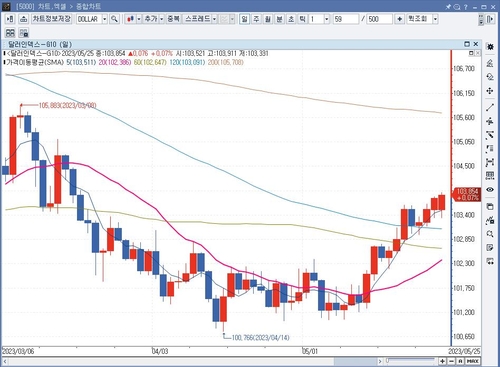Click the zoom slider at bottom

(411, 361)
